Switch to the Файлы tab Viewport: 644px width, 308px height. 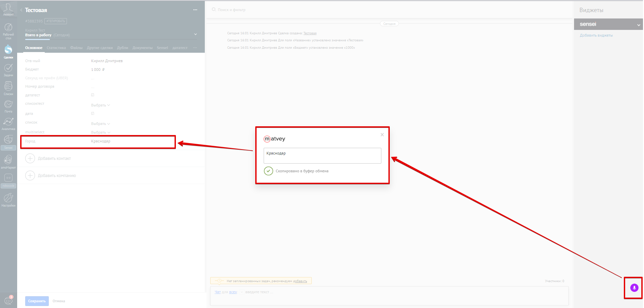[x=76, y=48]
